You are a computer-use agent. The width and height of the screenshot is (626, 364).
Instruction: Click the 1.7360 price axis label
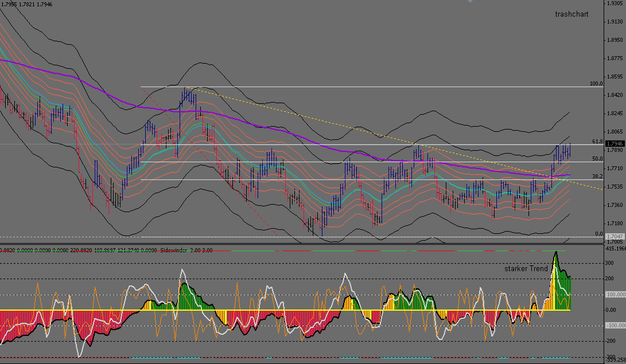point(615,205)
